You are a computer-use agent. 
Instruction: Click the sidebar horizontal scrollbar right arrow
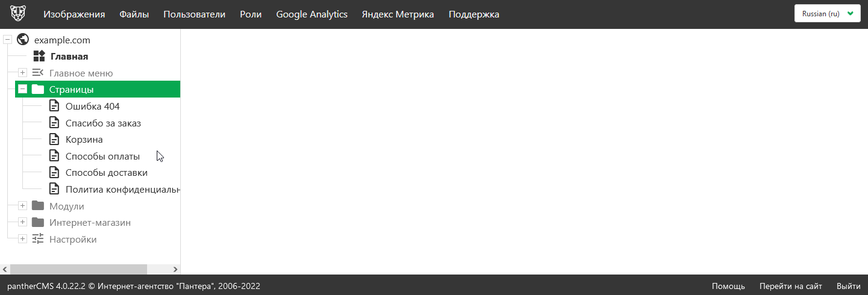[175, 269]
